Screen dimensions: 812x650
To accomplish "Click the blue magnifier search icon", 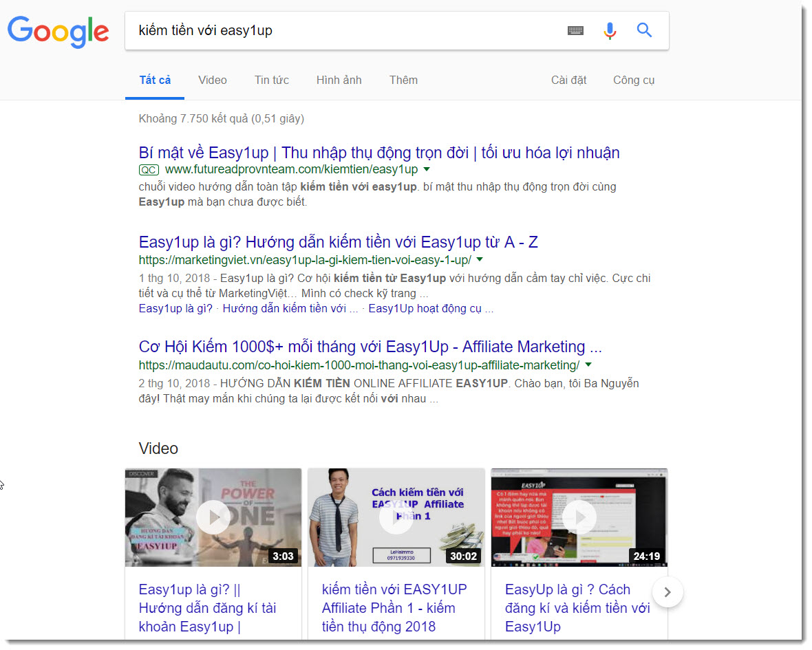I will coord(644,30).
